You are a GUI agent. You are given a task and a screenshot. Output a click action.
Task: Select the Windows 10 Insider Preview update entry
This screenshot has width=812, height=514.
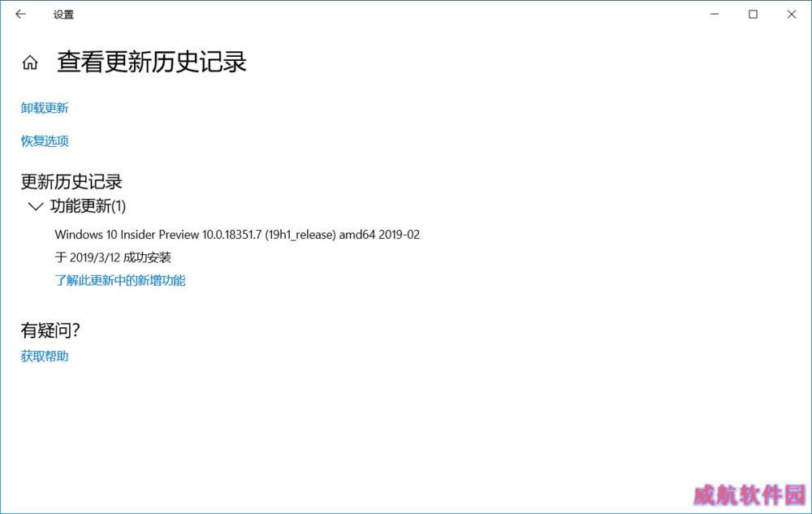[x=237, y=235]
